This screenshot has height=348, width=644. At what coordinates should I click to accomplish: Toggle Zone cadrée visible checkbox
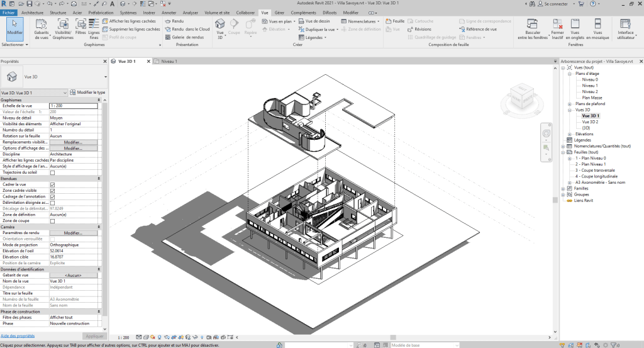pos(53,191)
